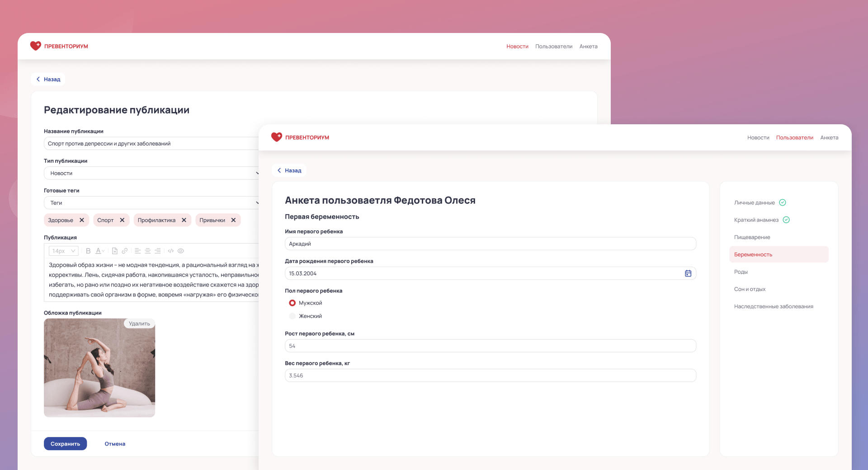The image size is (868, 470).
Task: Click the heading Анкета пользоваетля Федотова Олеся
Action: [x=380, y=200]
